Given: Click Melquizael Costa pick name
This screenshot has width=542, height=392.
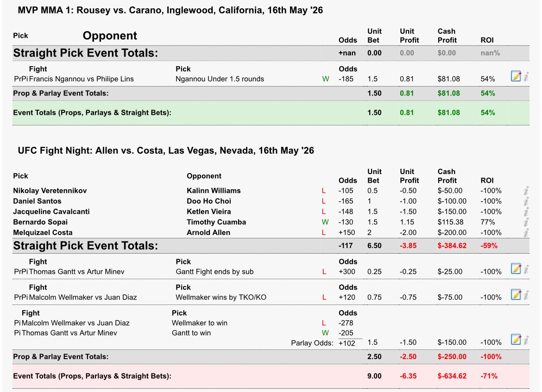Looking at the screenshot, I should [43, 232].
